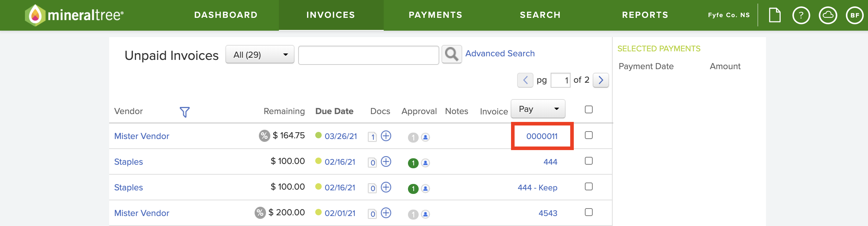This screenshot has height=226, width=868.
Task: Open the Reports tab
Action: [645, 15]
